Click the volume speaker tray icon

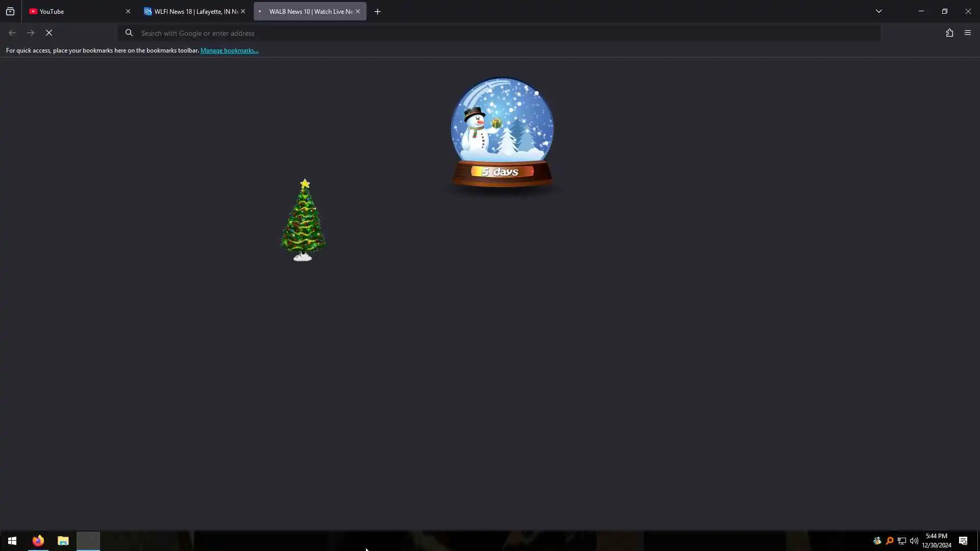click(x=914, y=541)
